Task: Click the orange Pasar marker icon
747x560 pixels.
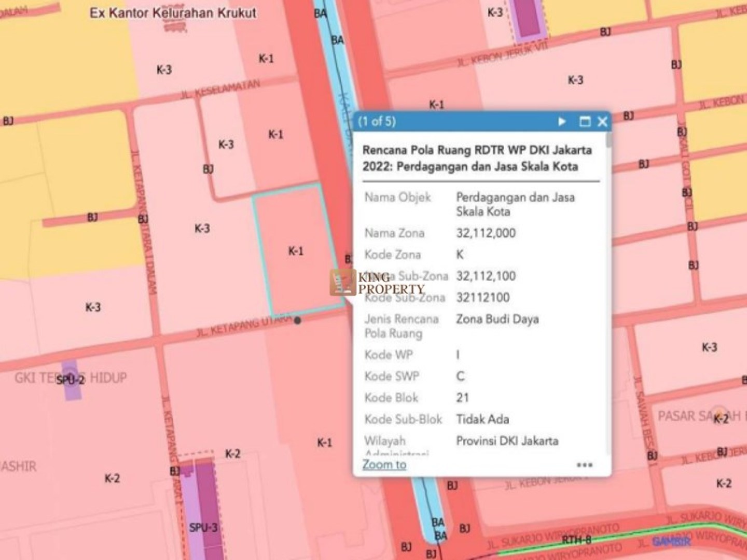Action: tap(718, 412)
